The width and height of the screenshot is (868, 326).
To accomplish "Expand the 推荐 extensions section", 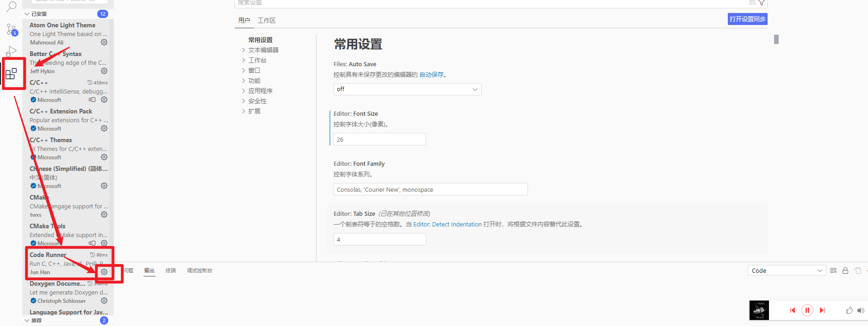I will pos(27,320).
